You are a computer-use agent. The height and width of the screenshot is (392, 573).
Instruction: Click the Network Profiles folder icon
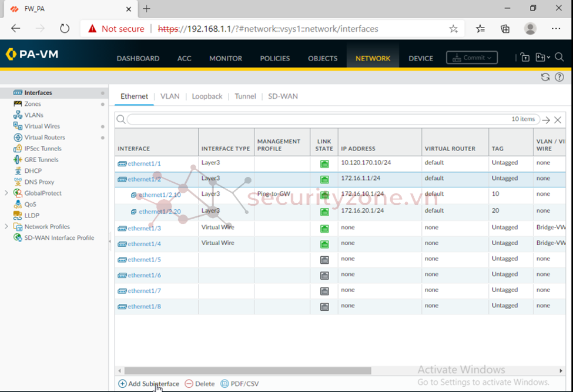tap(18, 226)
